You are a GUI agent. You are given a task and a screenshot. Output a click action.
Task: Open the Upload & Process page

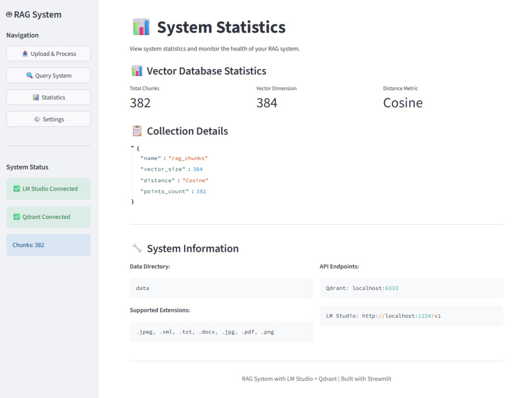coord(48,54)
